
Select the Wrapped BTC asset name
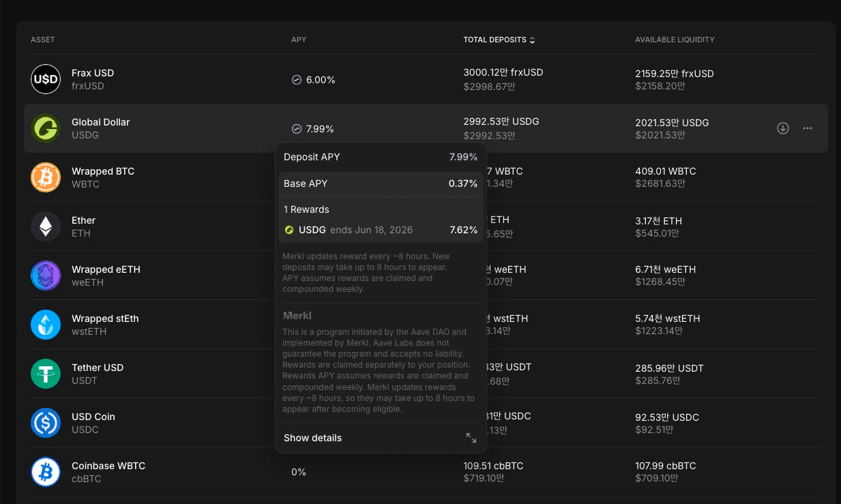pyautogui.click(x=103, y=171)
